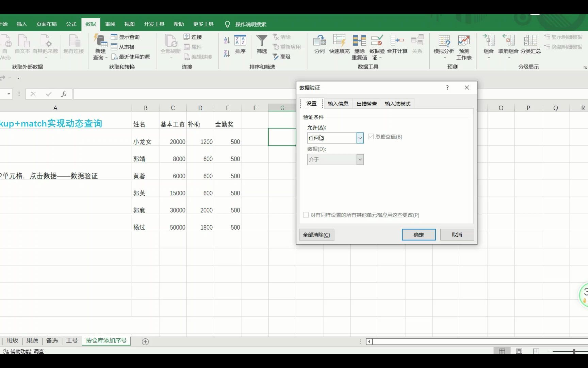Click the 快速填充 Flash Fill icon
This screenshot has height=368, width=588.
pyautogui.click(x=339, y=47)
